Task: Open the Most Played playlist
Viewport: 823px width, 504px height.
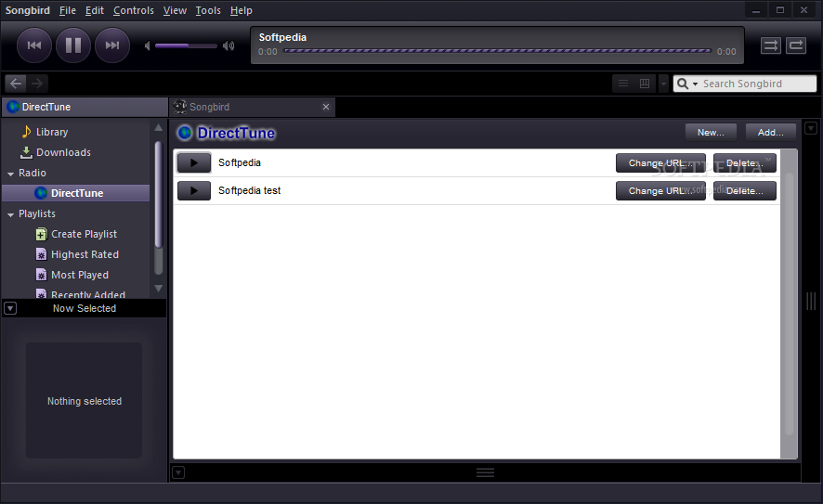Action: [x=72, y=275]
